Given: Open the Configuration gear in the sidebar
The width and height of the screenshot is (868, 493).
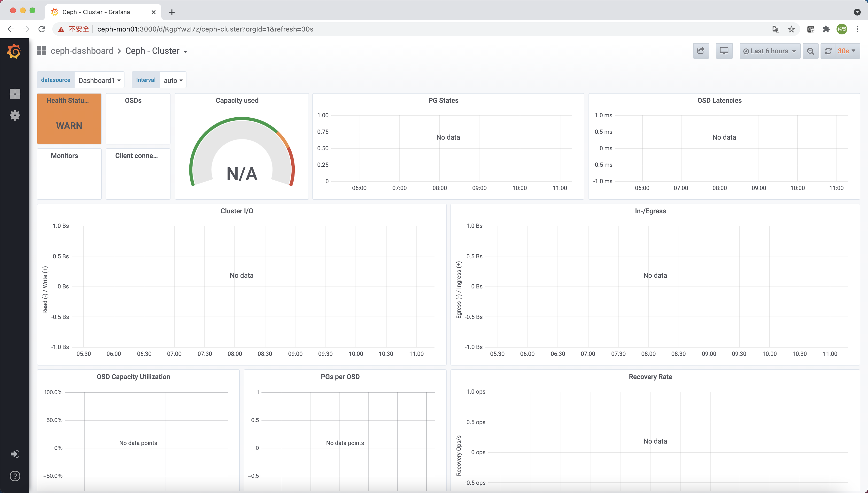Looking at the screenshot, I should click(15, 115).
